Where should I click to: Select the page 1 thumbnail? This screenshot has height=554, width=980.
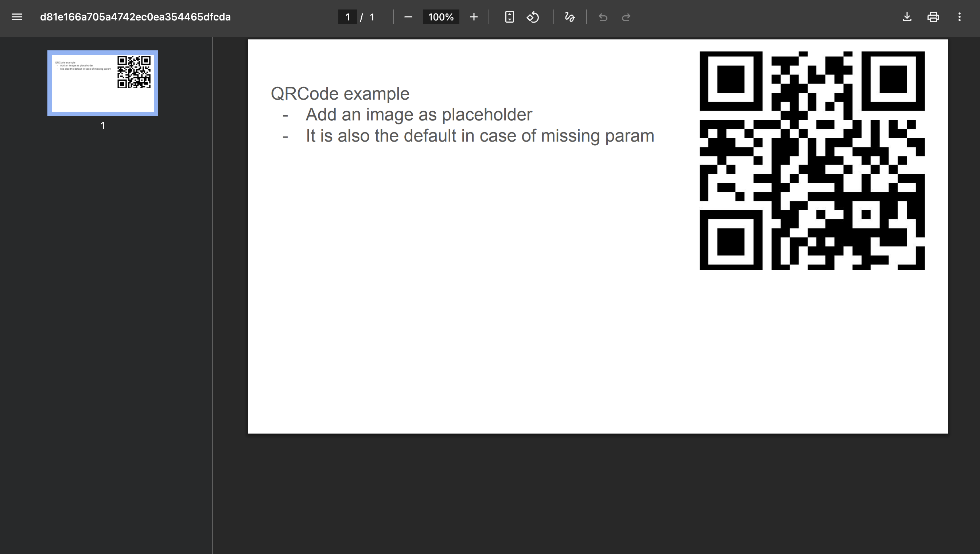[103, 83]
